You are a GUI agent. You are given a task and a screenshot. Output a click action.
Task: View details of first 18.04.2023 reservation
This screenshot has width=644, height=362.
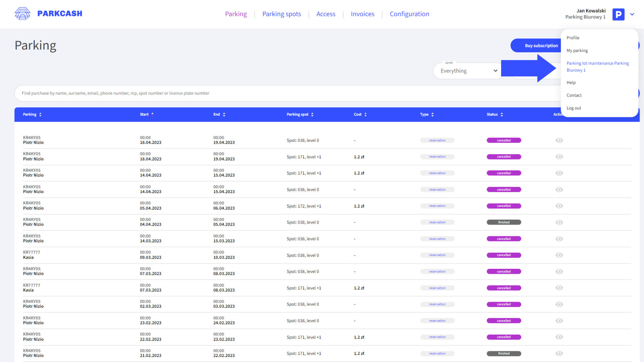tap(559, 140)
